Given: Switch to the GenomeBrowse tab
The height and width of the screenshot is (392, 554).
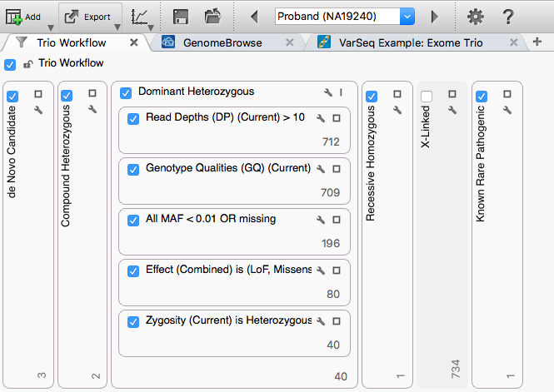Looking at the screenshot, I should (222, 42).
